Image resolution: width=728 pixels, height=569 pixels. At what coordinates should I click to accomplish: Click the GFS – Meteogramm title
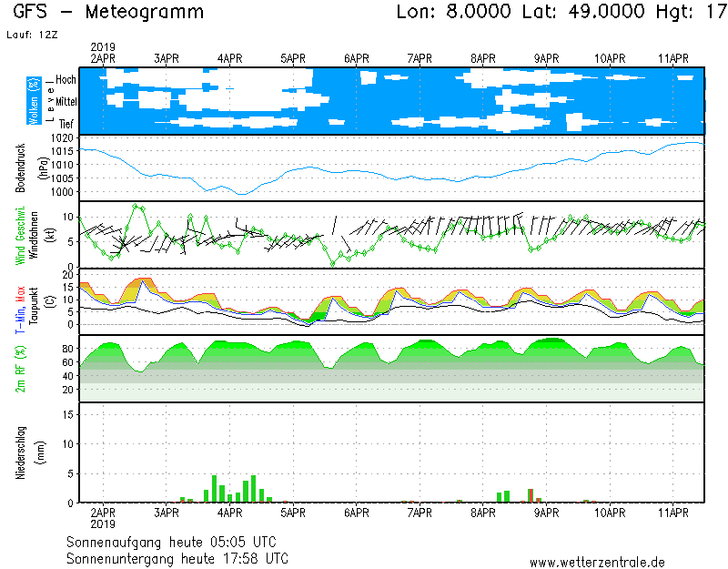tap(108, 13)
